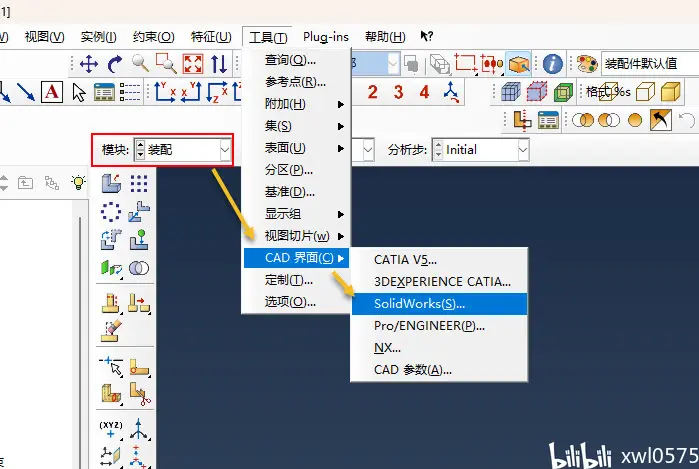
Task: Click the Linear Pattern dotted grid icon
Action: pos(139,183)
